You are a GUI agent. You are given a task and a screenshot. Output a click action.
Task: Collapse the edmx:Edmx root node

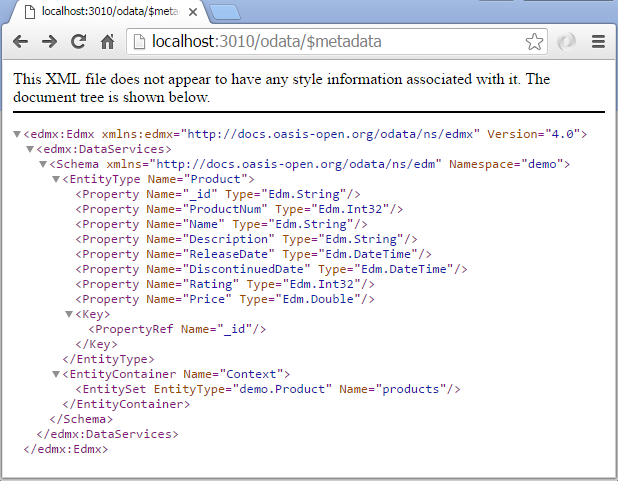coord(17,134)
